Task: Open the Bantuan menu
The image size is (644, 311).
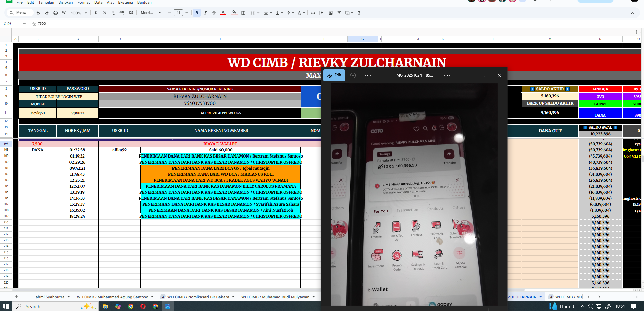Action: click(144, 2)
